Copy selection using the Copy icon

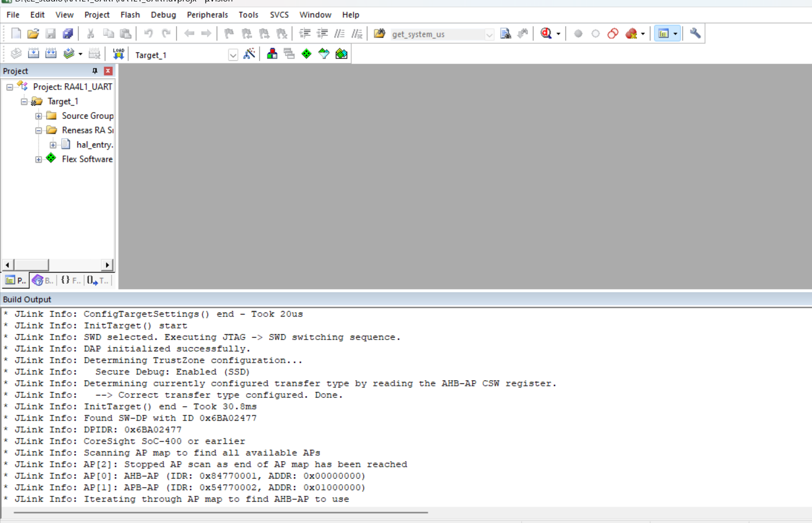point(108,34)
